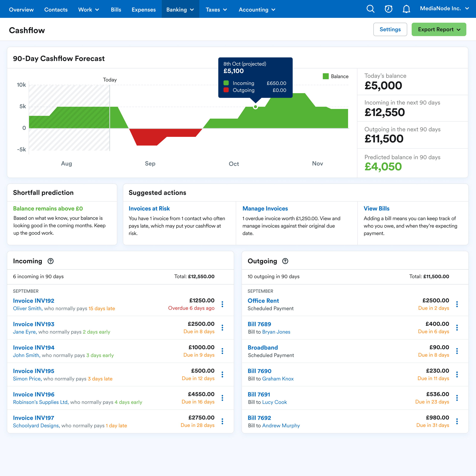Expand the Export Report dropdown
This screenshot has width=476, height=476.
[x=439, y=30]
